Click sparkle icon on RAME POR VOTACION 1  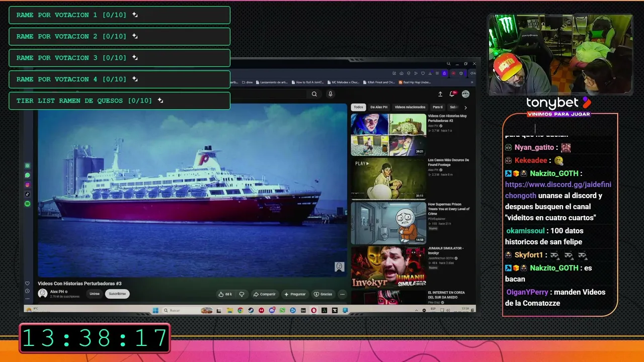[x=135, y=15]
